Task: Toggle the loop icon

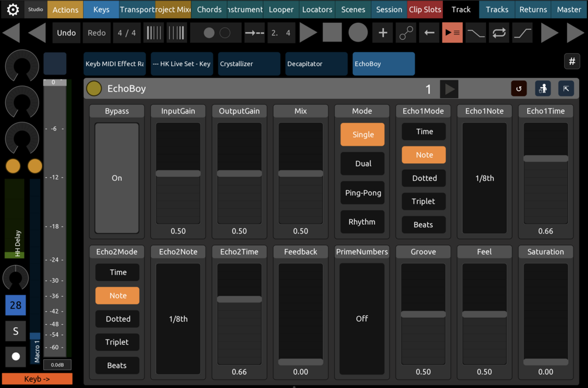Action: [x=499, y=33]
